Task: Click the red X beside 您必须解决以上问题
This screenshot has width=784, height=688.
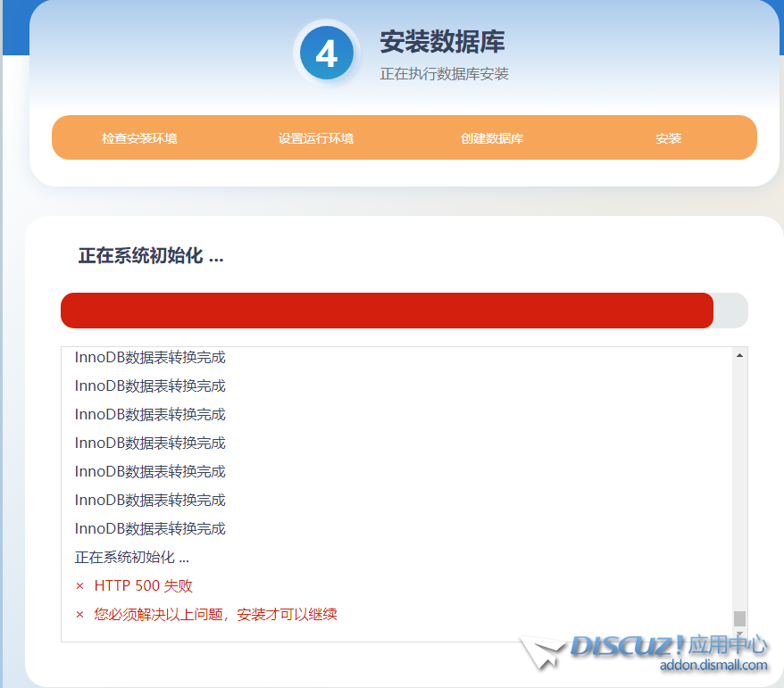Action: (x=79, y=615)
